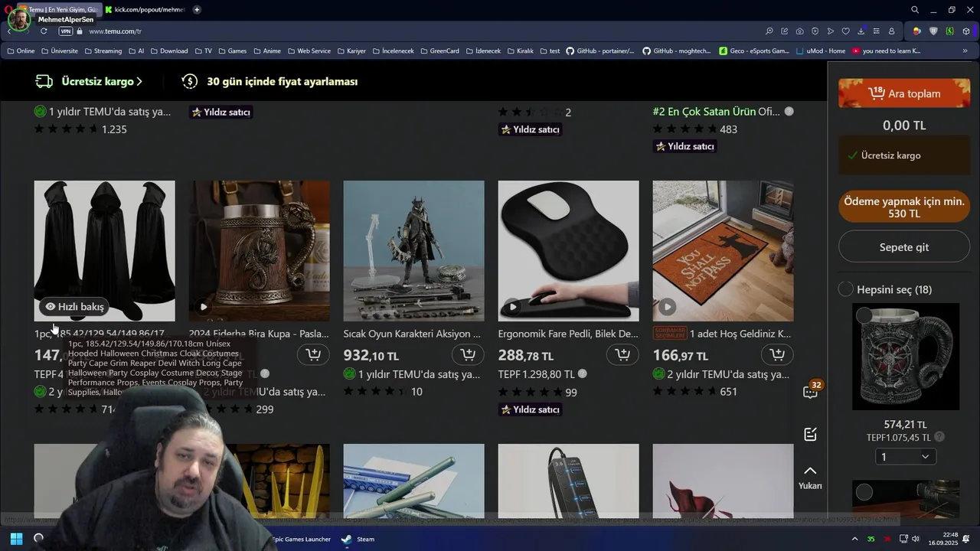The height and width of the screenshot is (551, 980).
Task: Open the skull mug thumbnail in cart
Action: tap(906, 357)
